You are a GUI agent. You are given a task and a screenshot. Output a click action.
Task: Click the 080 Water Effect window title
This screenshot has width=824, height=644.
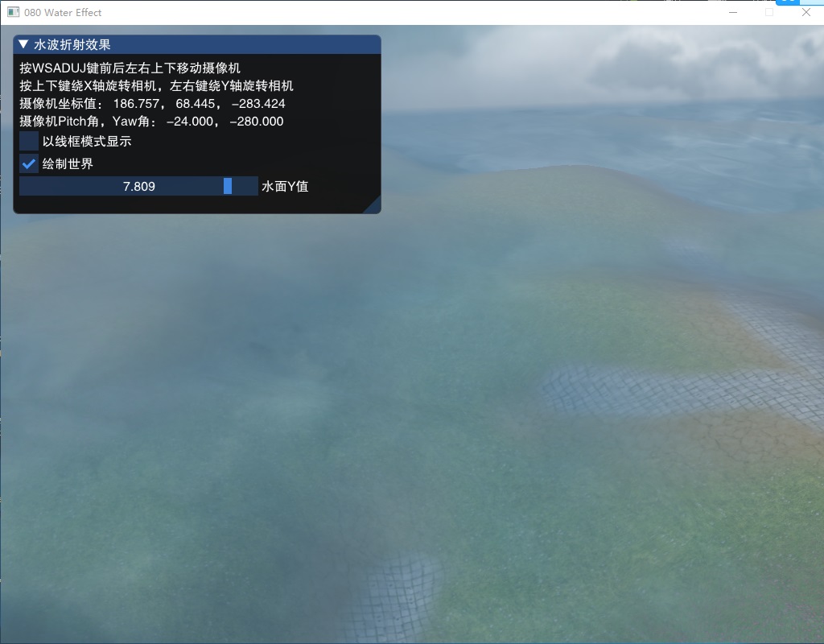coord(63,13)
